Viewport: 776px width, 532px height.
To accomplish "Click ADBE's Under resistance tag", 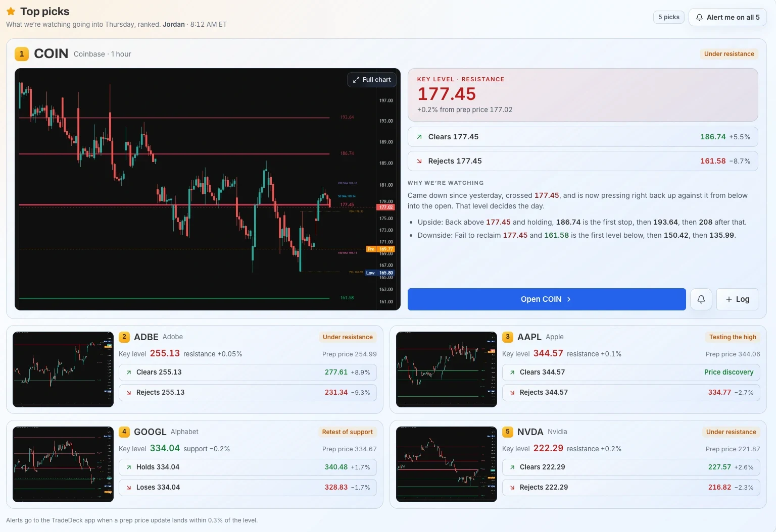I will (x=348, y=337).
